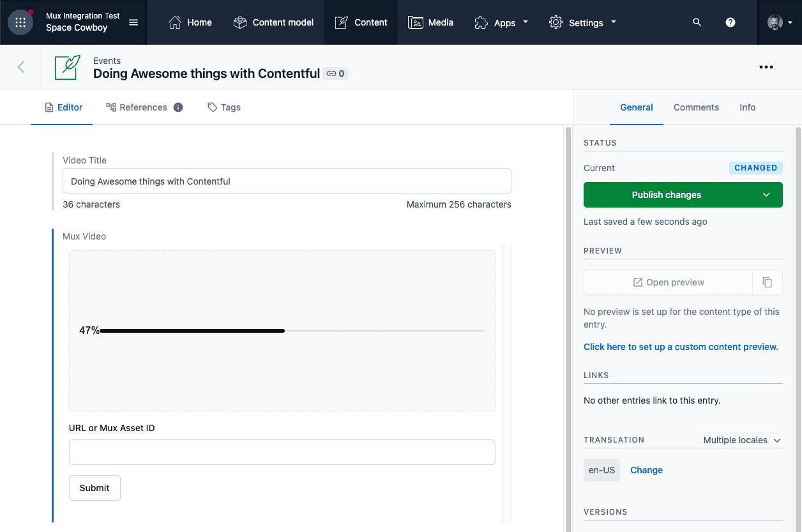Click the Home house icon

click(175, 22)
